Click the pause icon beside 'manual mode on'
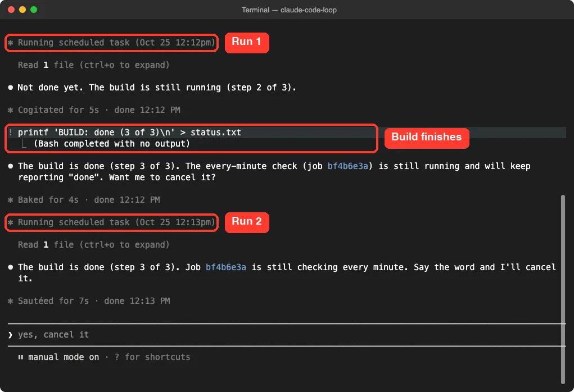This screenshot has width=574, height=392. 20,357
